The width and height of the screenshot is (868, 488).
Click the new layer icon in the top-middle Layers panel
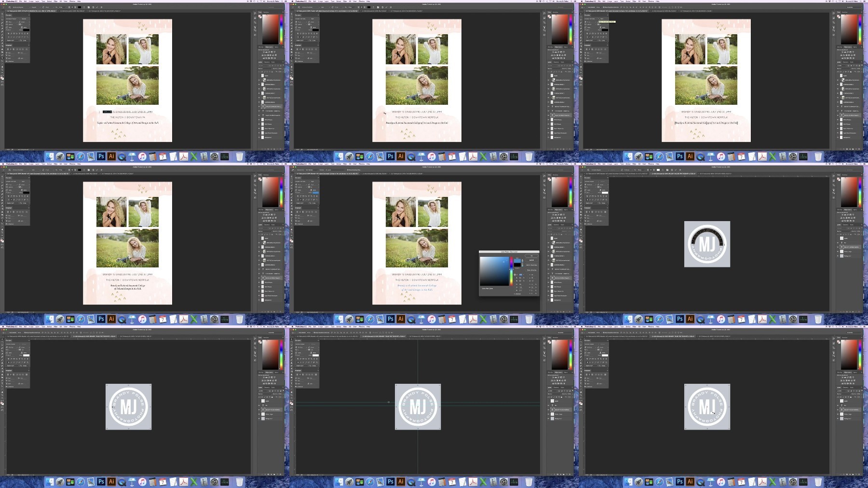(567, 149)
